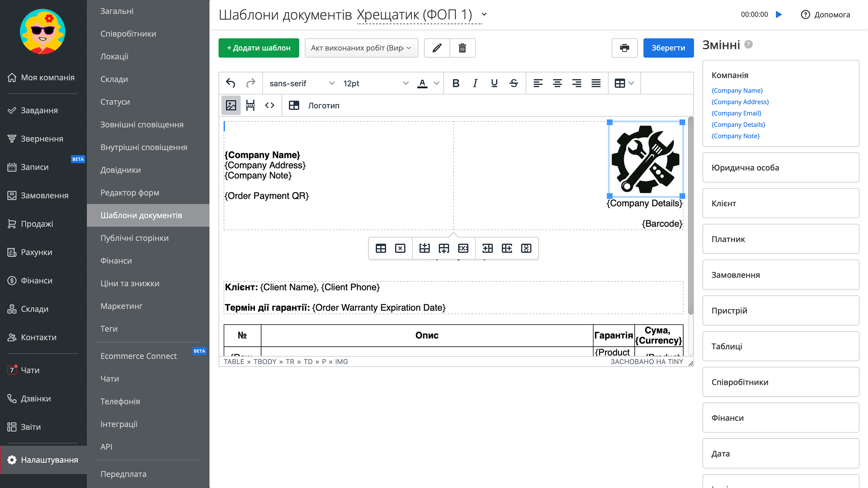
Task: Open Публічні сторінки settings section
Action: tap(134, 238)
